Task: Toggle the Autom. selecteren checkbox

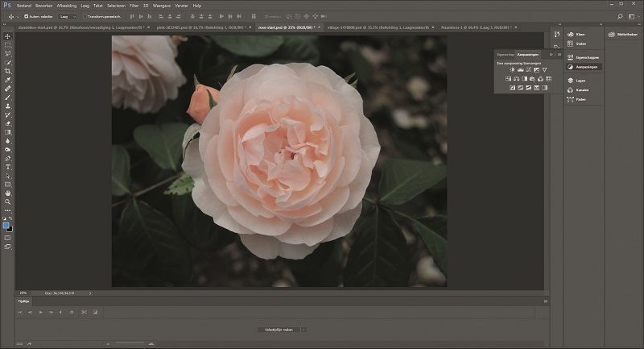Action: 27,15
